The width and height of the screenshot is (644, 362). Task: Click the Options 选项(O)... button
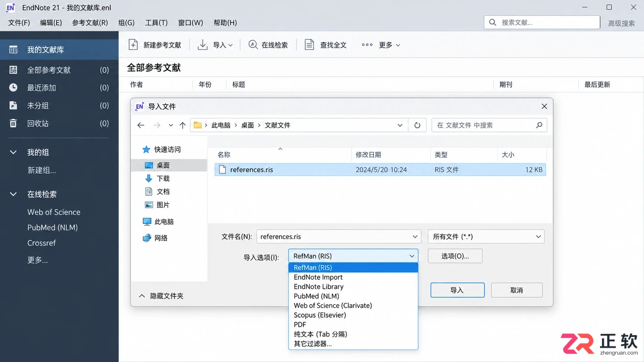[455, 256]
